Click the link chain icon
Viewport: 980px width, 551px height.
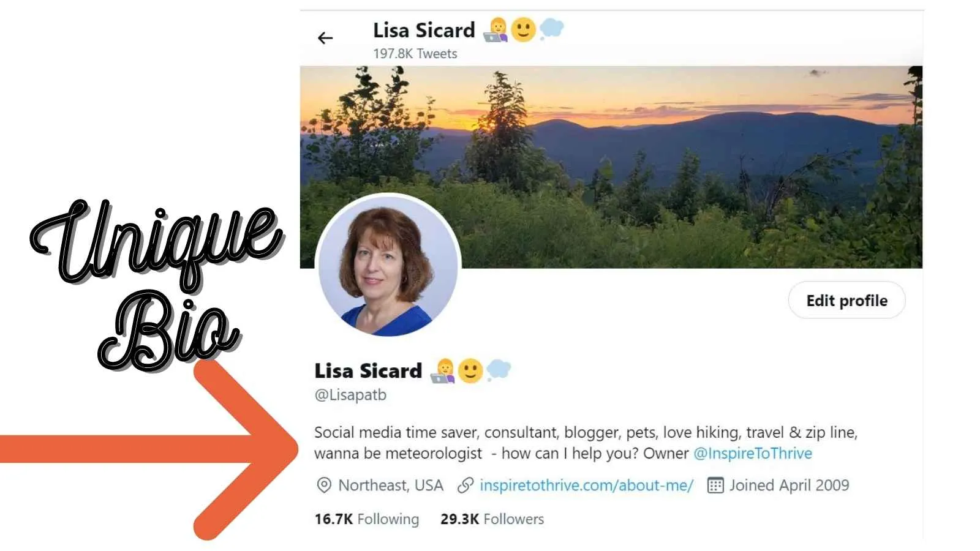(466, 485)
